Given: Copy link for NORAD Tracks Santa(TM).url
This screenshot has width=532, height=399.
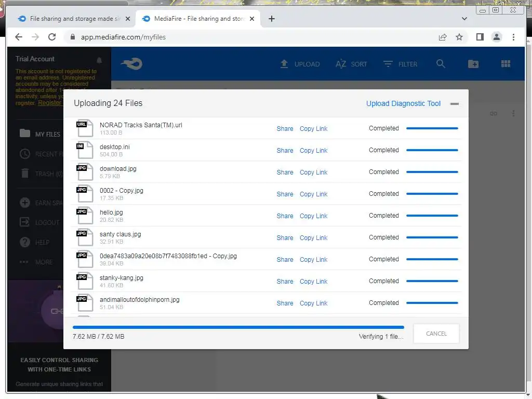Looking at the screenshot, I should tap(313, 129).
